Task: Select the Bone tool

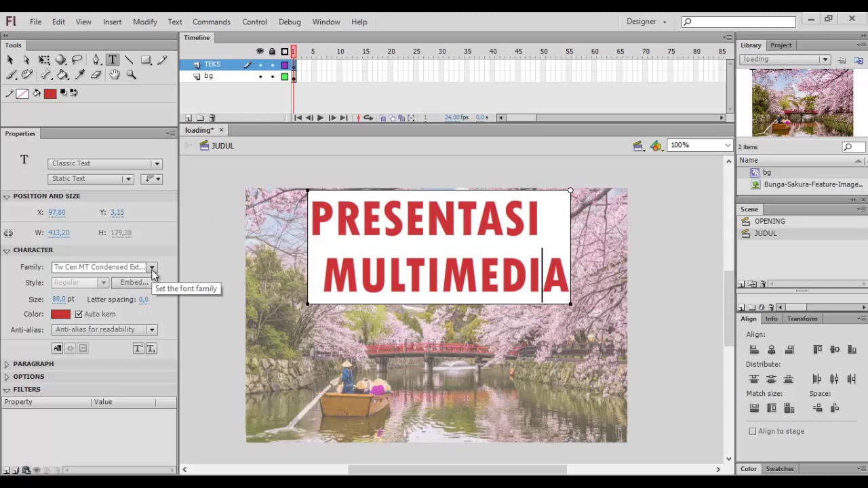Action: [x=46, y=75]
